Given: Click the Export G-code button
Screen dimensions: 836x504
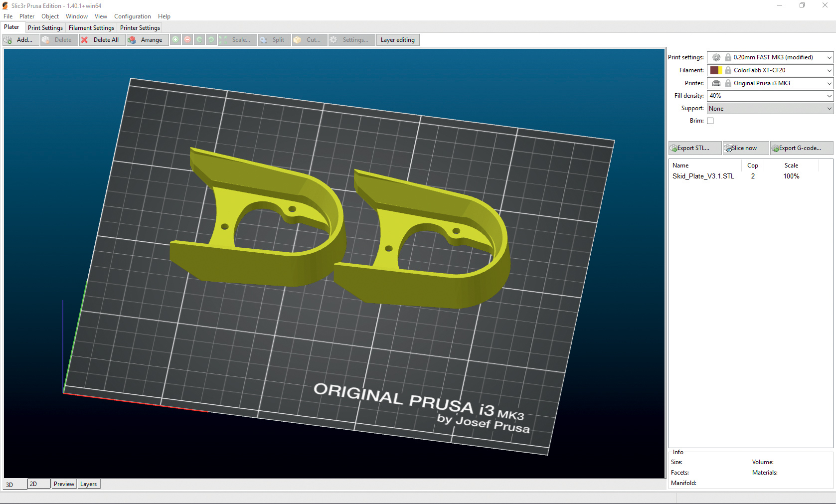Looking at the screenshot, I should tap(802, 148).
